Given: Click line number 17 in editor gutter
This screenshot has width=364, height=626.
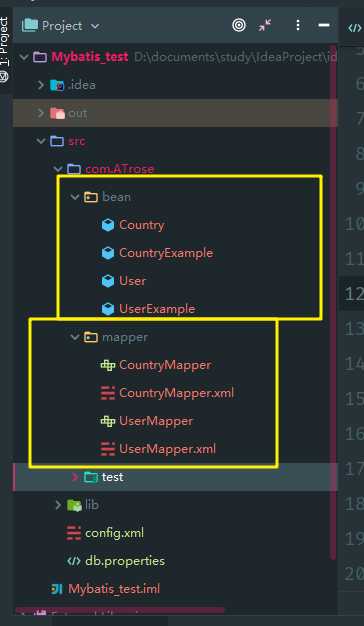Looking at the screenshot, I should tap(354, 470).
